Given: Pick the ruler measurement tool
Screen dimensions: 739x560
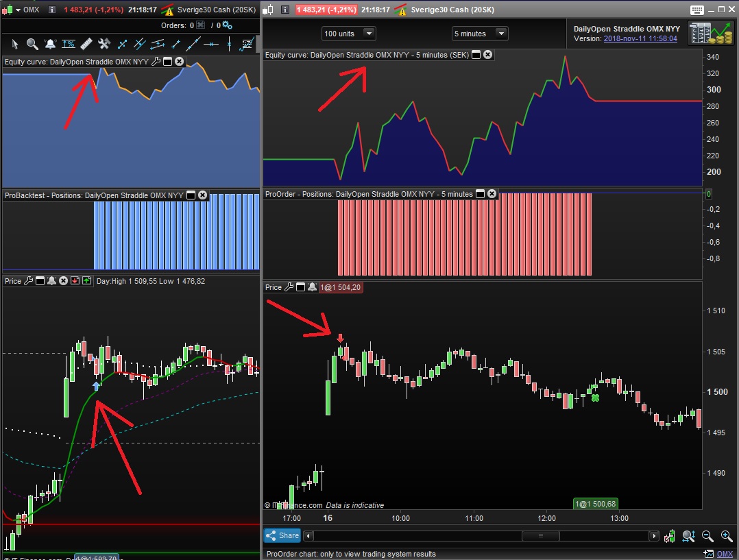Looking at the screenshot, I should coord(86,44).
